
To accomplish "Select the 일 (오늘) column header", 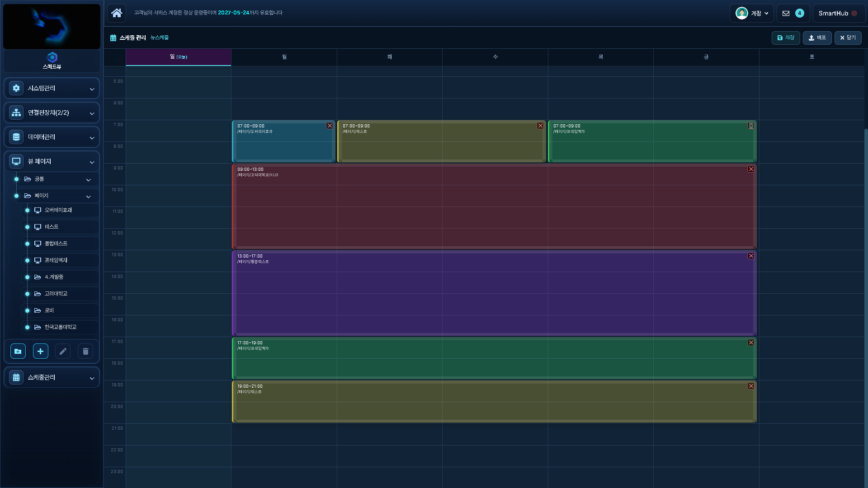I will tap(179, 57).
